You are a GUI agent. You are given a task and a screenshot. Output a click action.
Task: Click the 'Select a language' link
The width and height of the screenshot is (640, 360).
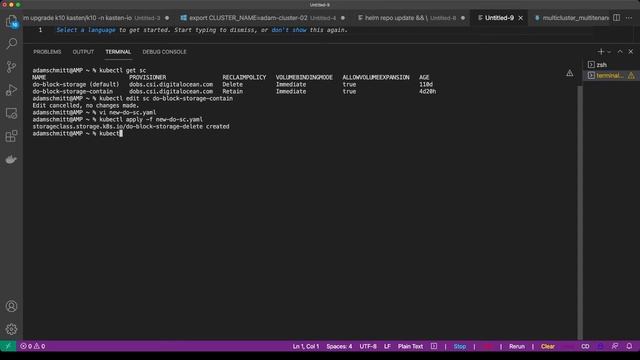tap(86, 30)
